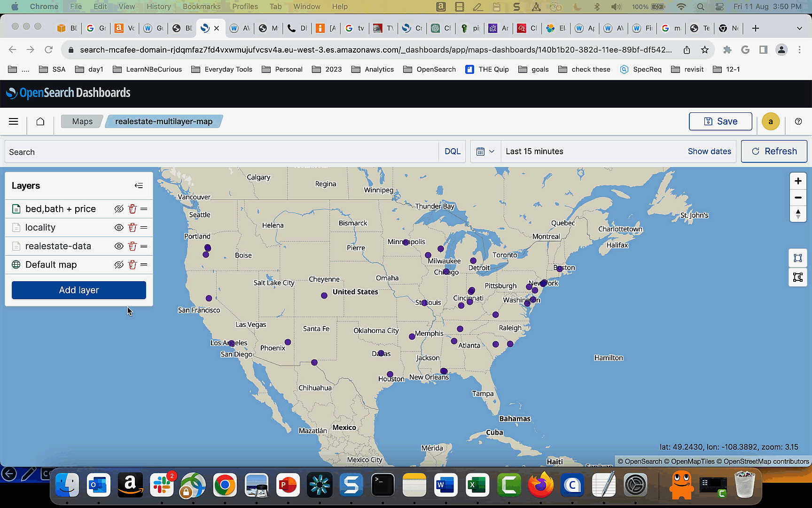This screenshot has height=508, width=812.
Task: Click the drag handle of Default map layer
Action: pos(144,265)
